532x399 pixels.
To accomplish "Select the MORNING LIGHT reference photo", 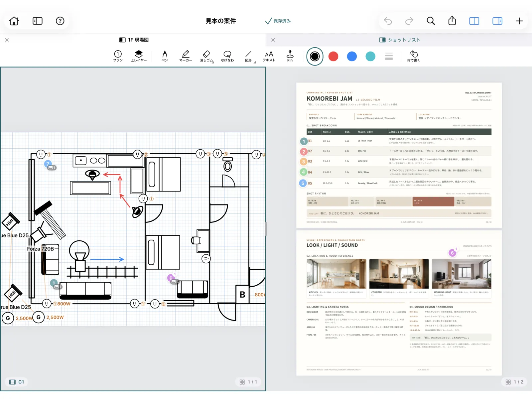I will point(462,274).
